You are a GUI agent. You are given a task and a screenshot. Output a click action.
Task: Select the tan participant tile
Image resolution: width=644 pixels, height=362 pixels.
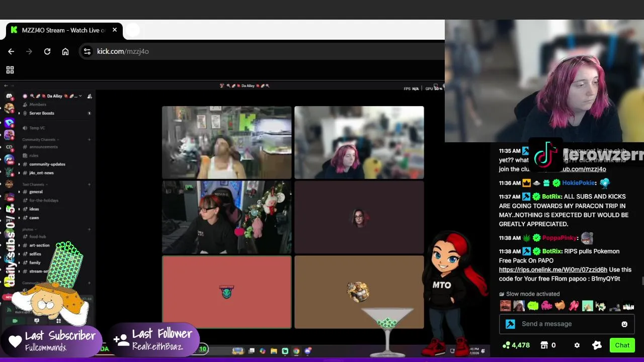pos(359,292)
